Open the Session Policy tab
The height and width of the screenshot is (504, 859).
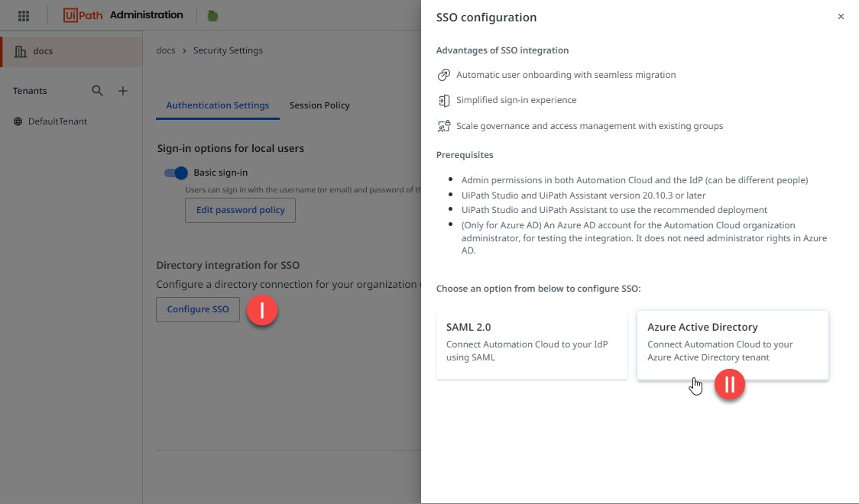[319, 105]
